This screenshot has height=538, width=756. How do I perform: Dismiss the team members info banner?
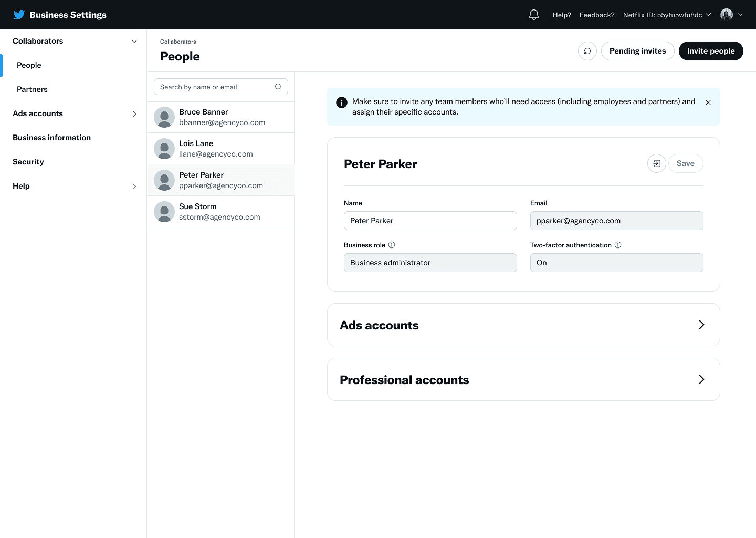708,102
